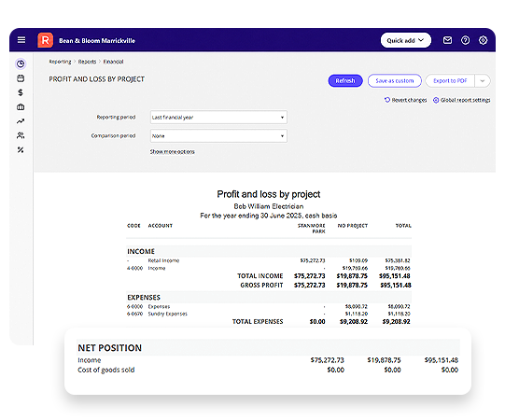Open the dollar sign sidebar icon
The width and height of the screenshot is (505, 420).
[21, 92]
